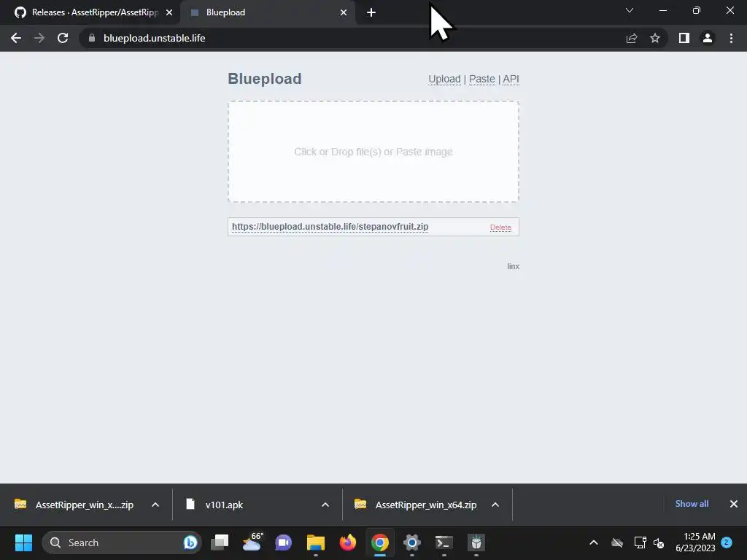Close the Blueupload tab

(344, 12)
